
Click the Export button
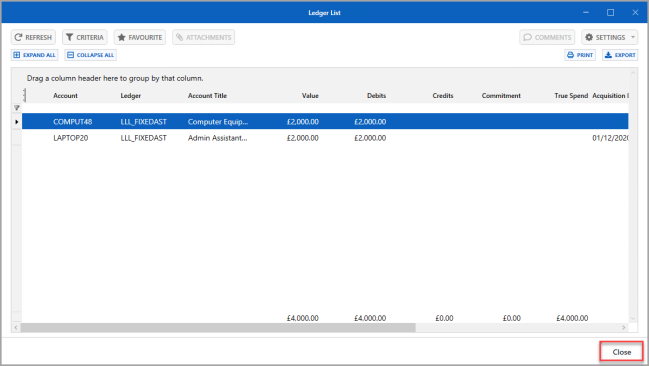point(620,55)
